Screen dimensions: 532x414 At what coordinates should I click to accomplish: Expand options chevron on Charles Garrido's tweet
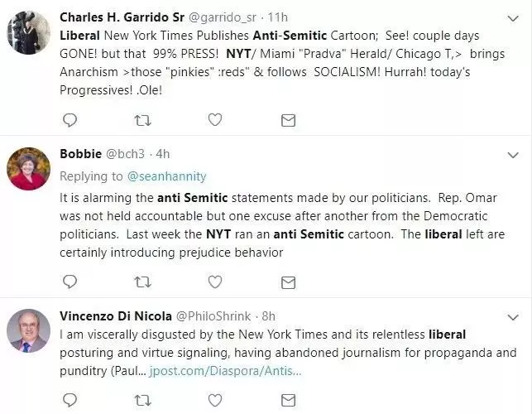pos(513,18)
